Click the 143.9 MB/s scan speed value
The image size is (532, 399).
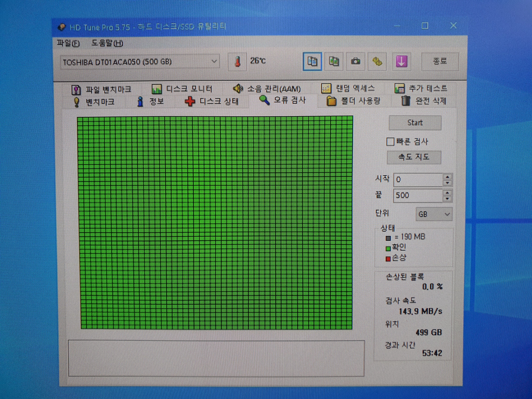(x=420, y=312)
